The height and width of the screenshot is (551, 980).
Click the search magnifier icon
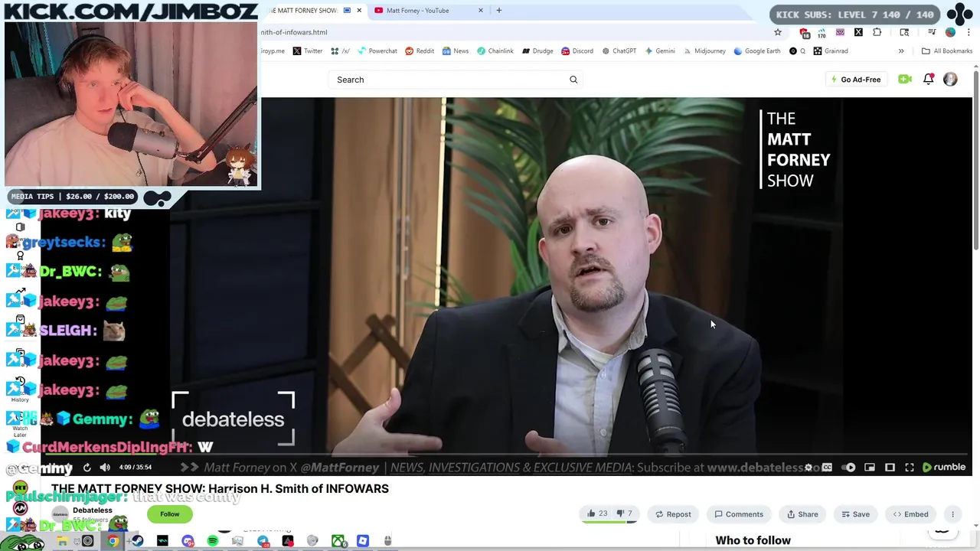pos(573,80)
